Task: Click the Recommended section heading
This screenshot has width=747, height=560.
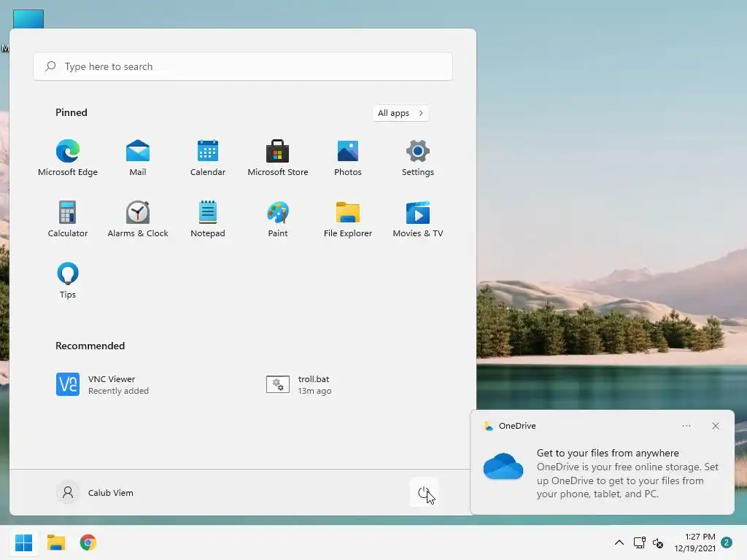Action: click(90, 346)
